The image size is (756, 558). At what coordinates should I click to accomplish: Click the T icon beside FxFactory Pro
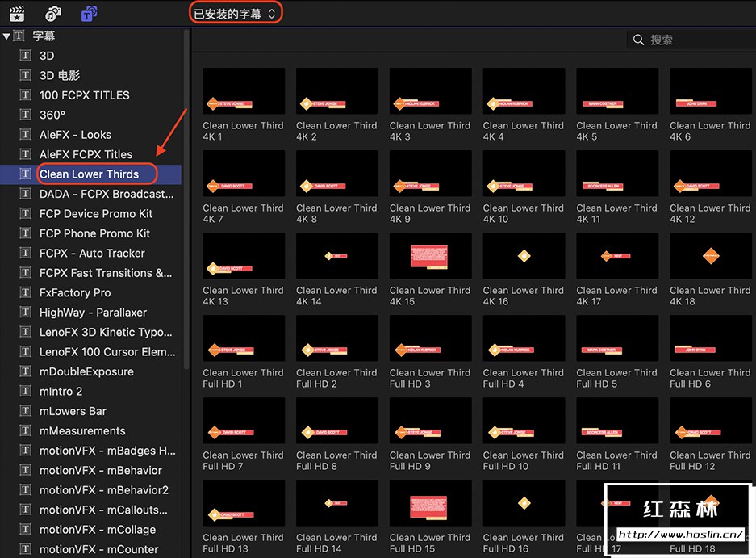[x=26, y=292]
